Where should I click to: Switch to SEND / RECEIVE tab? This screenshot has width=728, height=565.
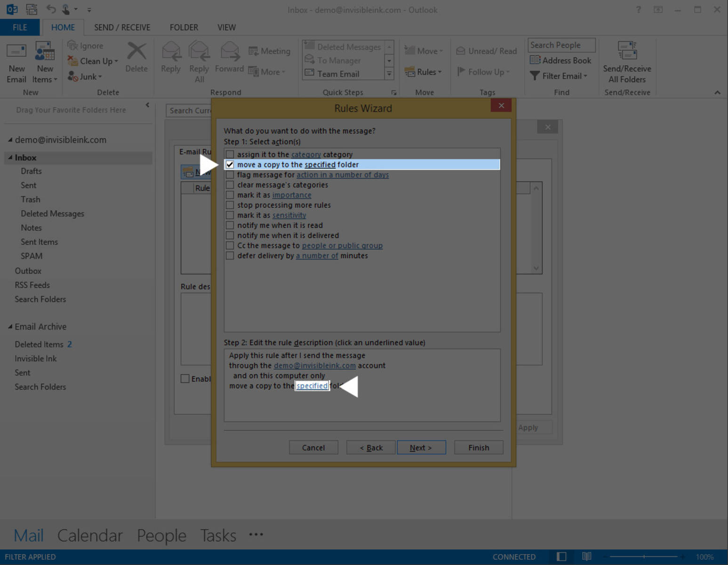coord(122,27)
